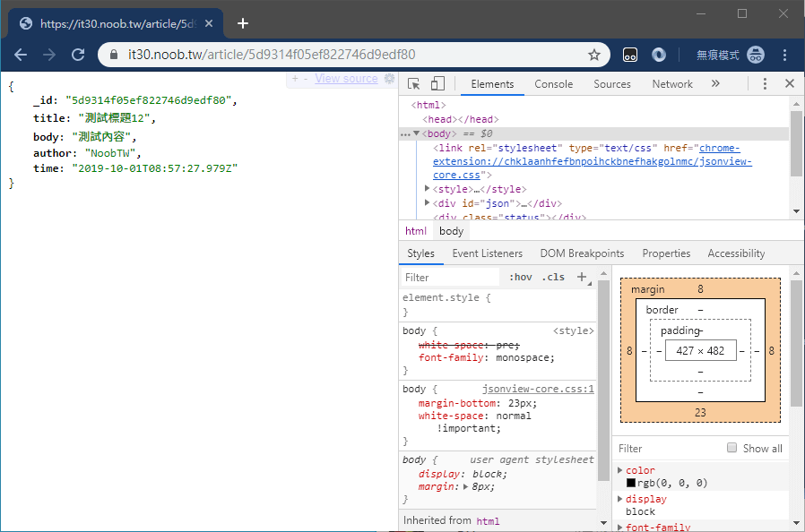The image size is (805, 532).
Task: Select the head element in DOM tree
Action: pos(461,119)
